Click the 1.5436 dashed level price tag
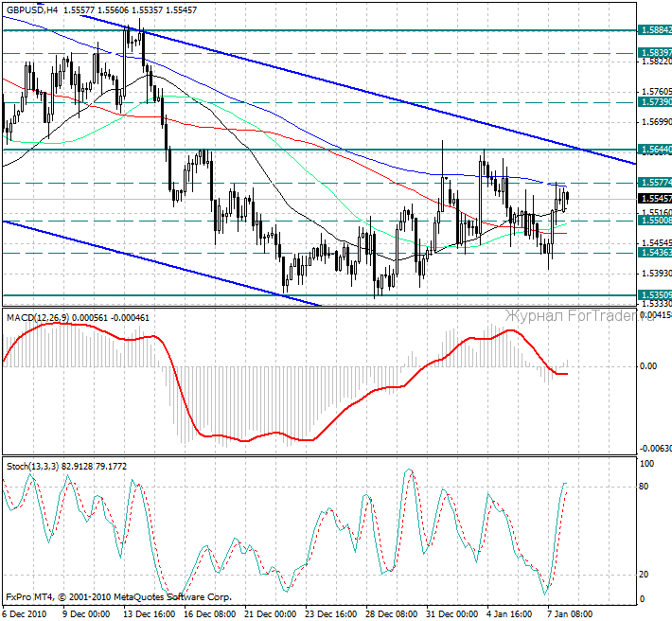Screen dimensions: 672x621 [655, 253]
